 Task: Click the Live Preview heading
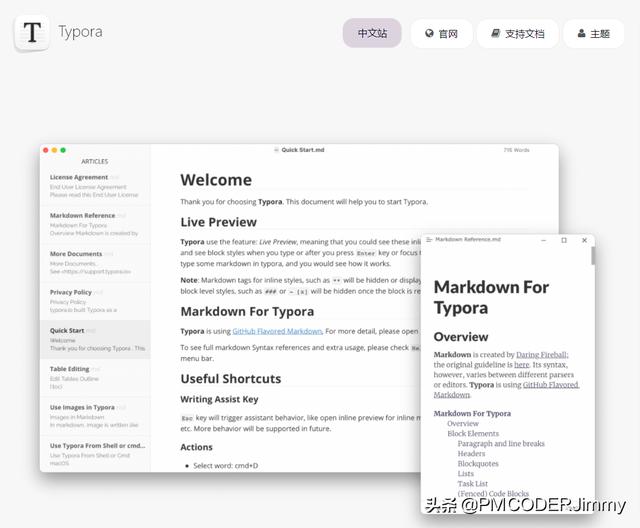pyautogui.click(x=218, y=222)
